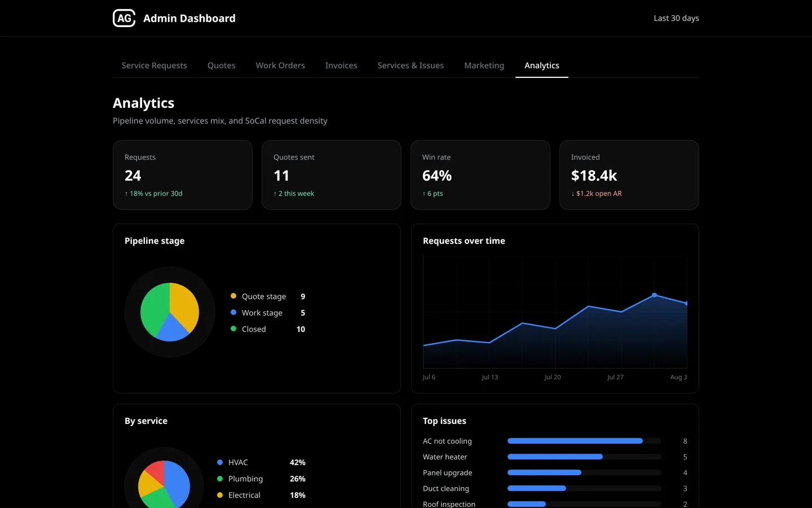Click the yellow Quote stage legend dot
The width and height of the screenshot is (812, 508).
[x=233, y=296]
